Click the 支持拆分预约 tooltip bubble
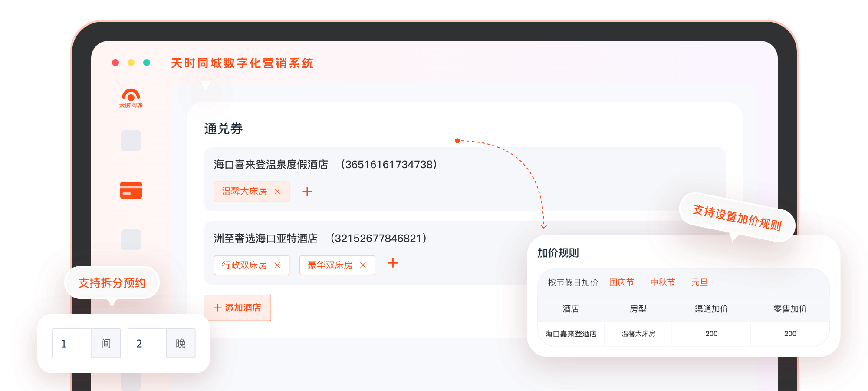The height and width of the screenshot is (391, 868). (x=112, y=283)
